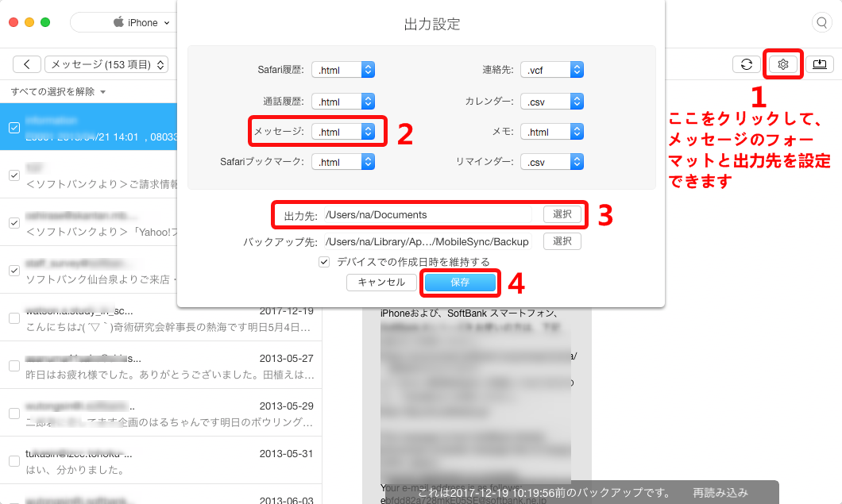Screen dimensions: 842x504
Task: Open the メモ format dropdown
Action: tap(552, 132)
